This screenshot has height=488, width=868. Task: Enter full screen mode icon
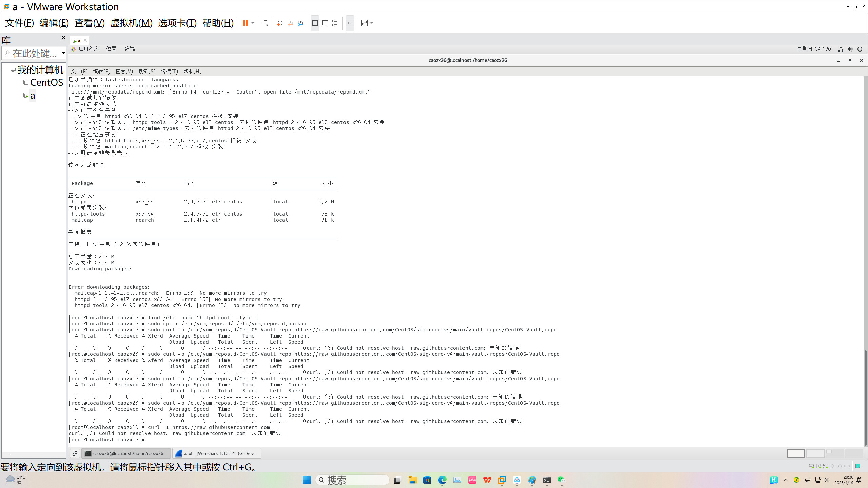pyautogui.click(x=335, y=23)
